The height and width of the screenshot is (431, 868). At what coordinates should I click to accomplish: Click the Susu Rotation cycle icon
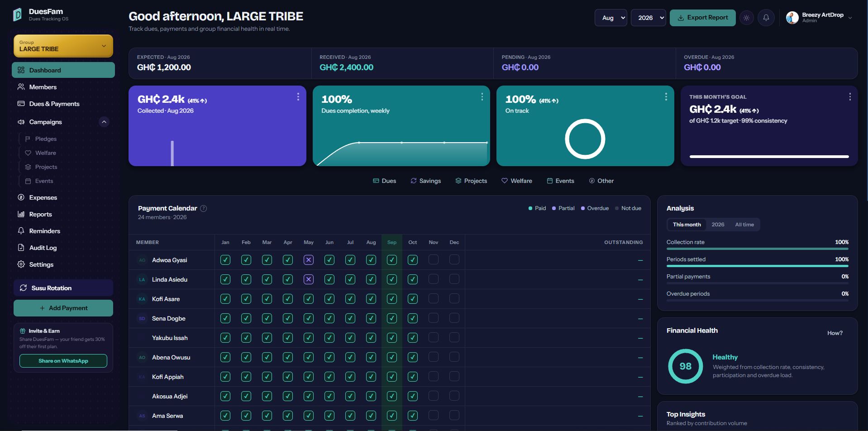click(23, 288)
